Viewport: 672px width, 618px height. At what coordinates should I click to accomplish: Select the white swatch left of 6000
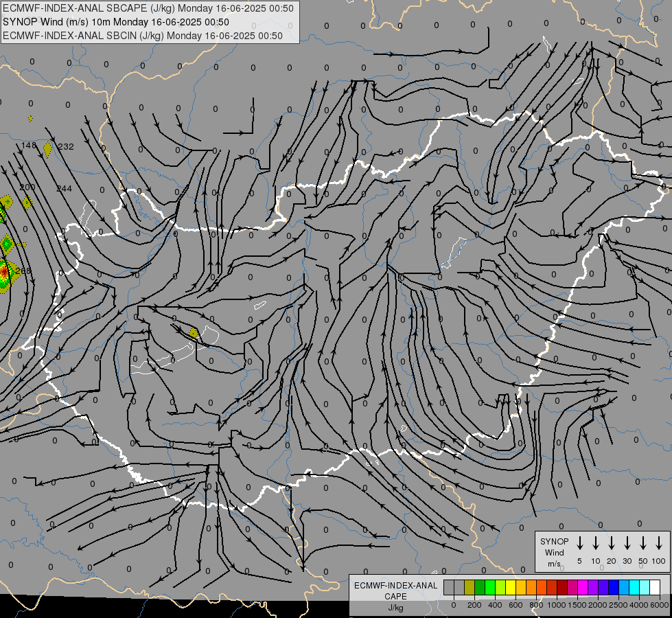coord(654,587)
